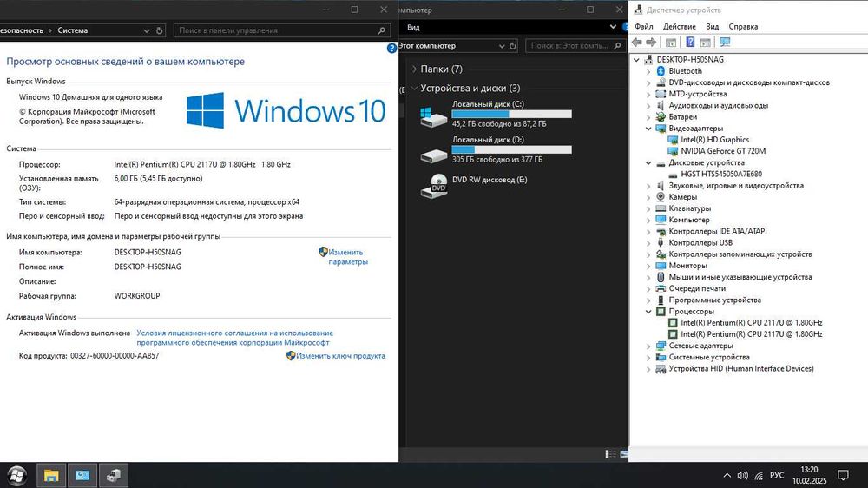Expand the Папки (7) group
The height and width of the screenshot is (488, 868).
pos(414,69)
